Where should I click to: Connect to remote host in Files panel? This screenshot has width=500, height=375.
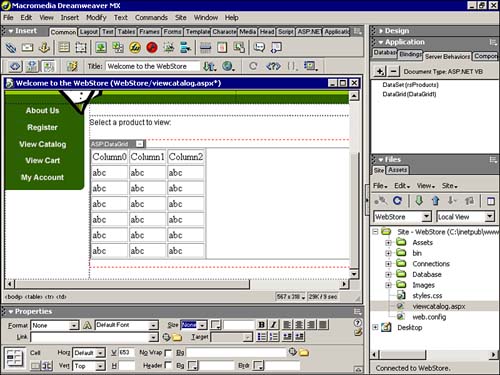click(x=380, y=201)
